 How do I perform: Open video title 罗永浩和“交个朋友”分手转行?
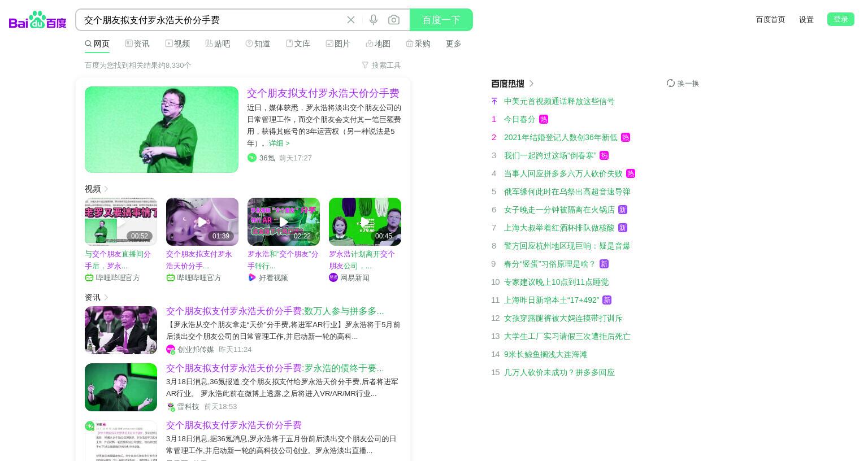(283, 260)
